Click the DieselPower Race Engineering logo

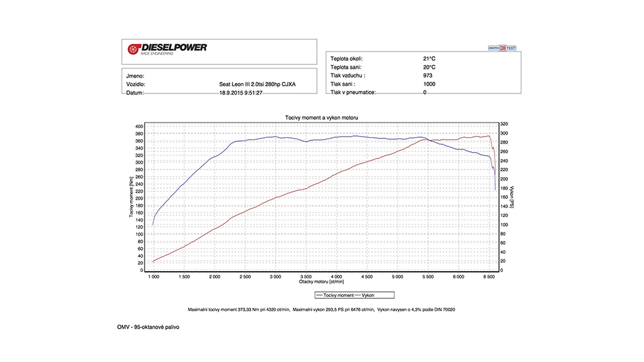click(167, 50)
